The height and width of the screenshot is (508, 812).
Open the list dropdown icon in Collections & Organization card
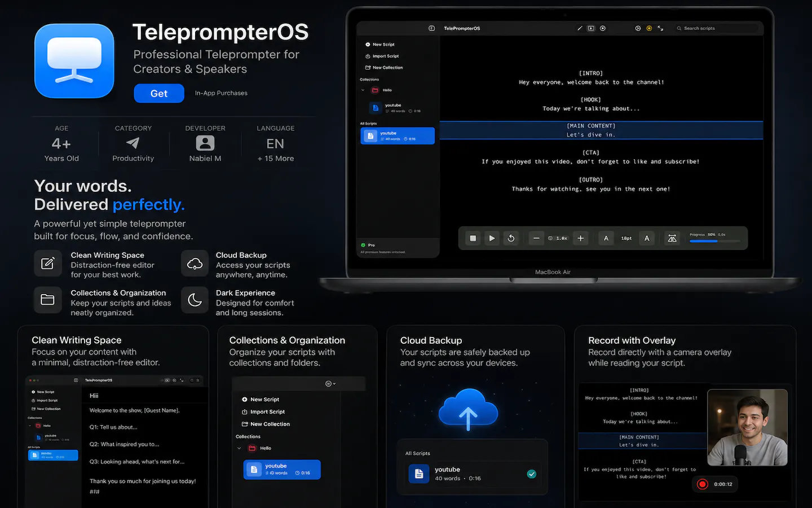[330, 384]
